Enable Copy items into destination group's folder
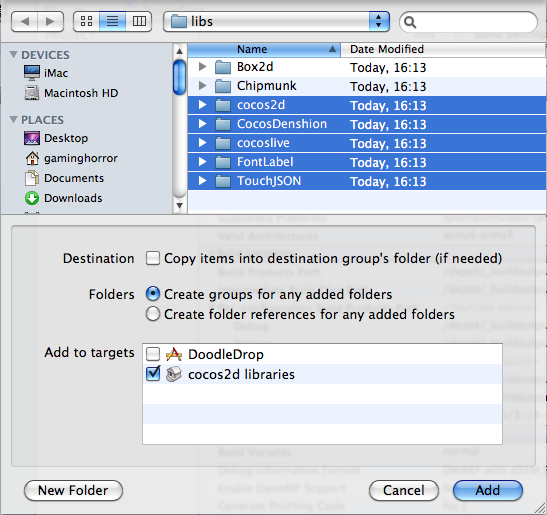547x515 pixels. (x=153, y=259)
